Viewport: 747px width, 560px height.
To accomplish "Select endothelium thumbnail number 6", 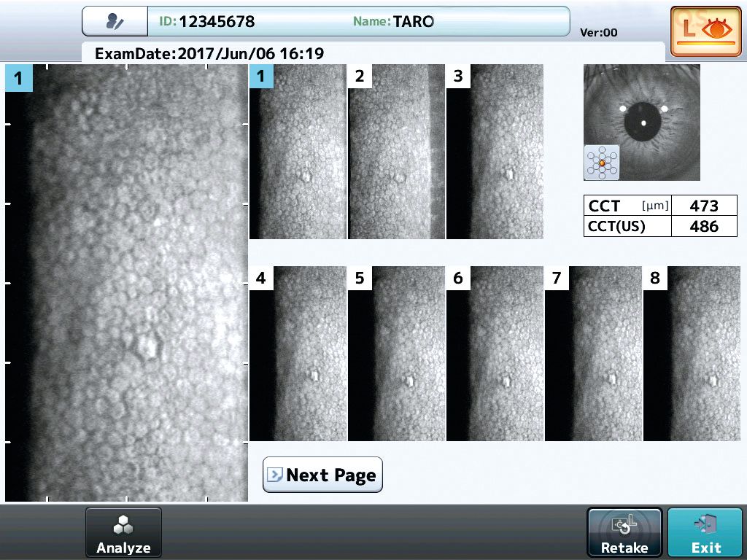I will (x=495, y=354).
